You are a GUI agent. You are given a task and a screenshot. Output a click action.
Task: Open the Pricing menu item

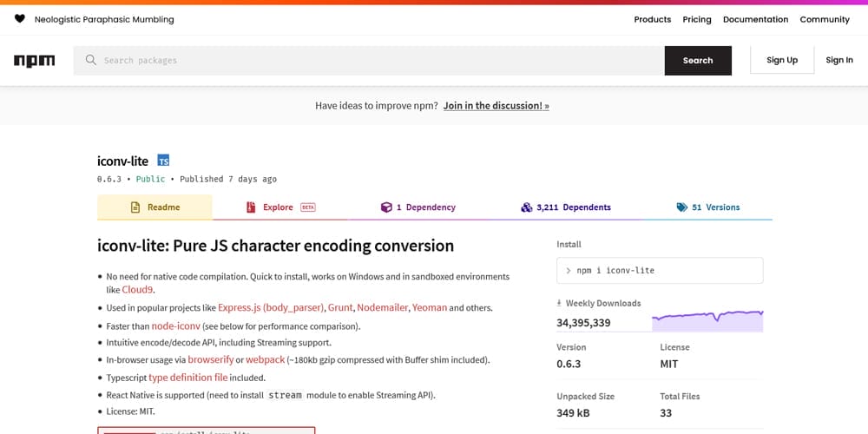[697, 19]
